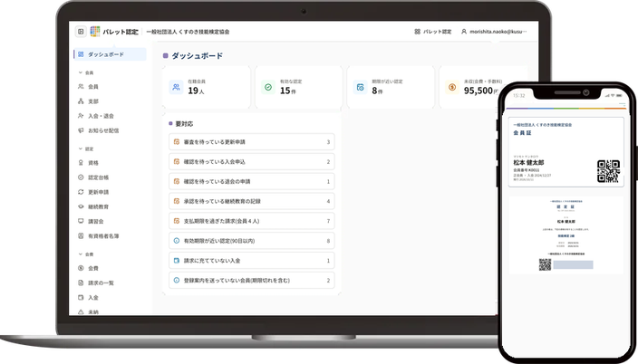Open ダッシュボード in the sidebar

click(110, 54)
